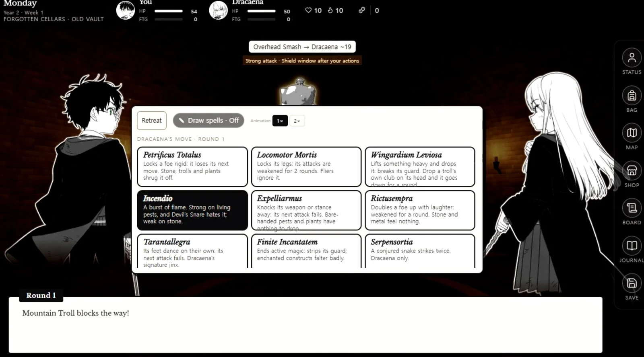Click Dracaena's avatar portrait
The image size is (644, 357).
(x=219, y=10)
